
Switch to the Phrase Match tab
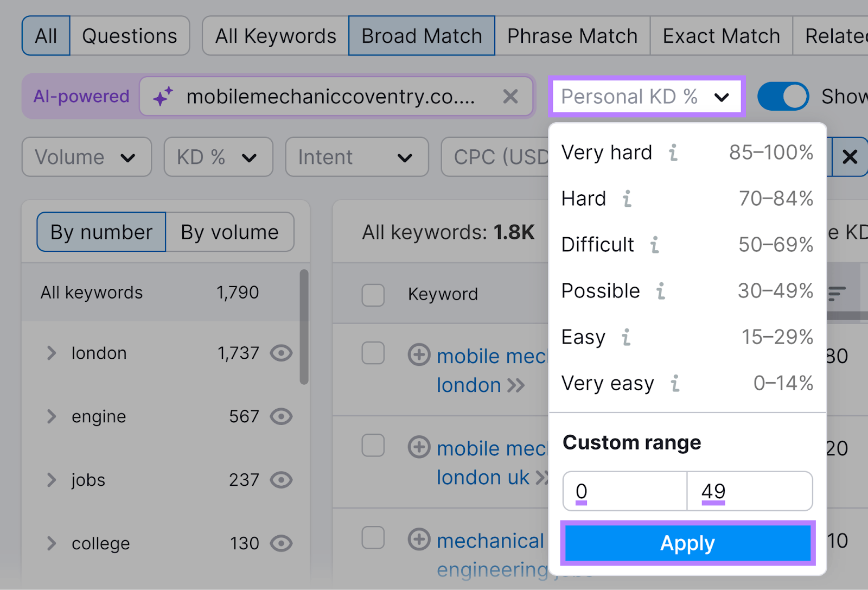pyautogui.click(x=572, y=35)
